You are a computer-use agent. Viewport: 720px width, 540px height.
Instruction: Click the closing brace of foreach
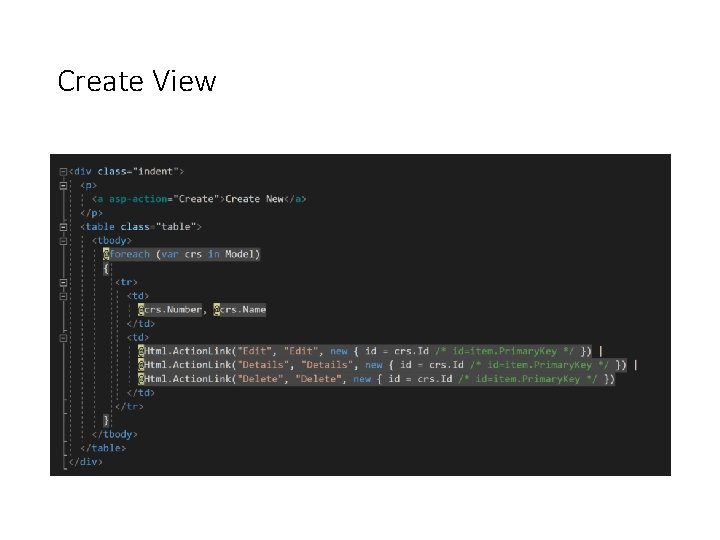coord(106,421)
